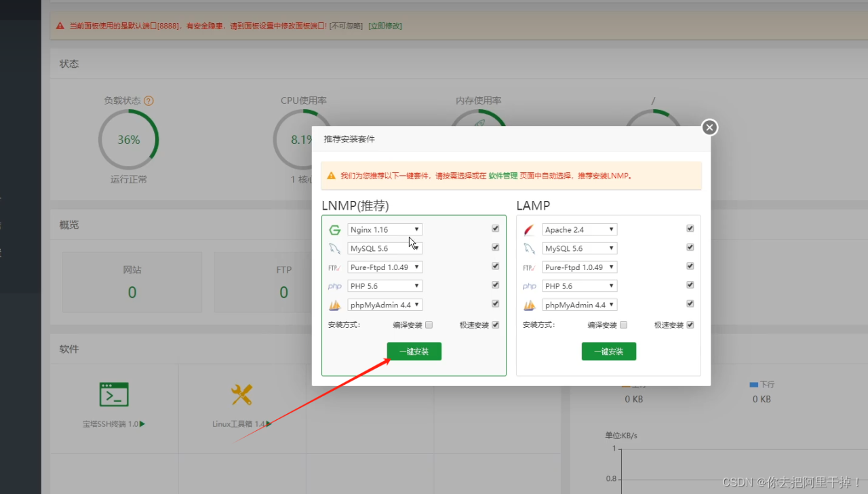This screenshot has height=494, width=868.
Task: Open the Linux工具箱 wrench icon
Action: pos(241,394)
